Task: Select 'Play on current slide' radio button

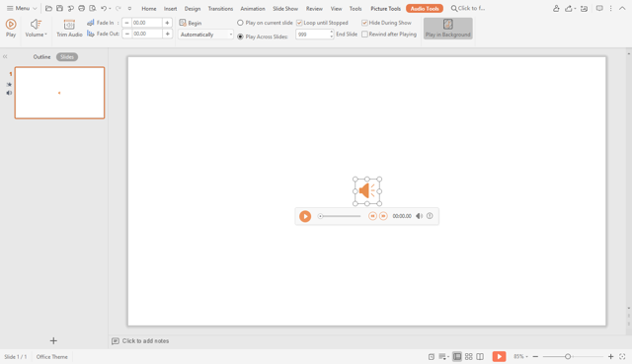Action: coord(240,23)
